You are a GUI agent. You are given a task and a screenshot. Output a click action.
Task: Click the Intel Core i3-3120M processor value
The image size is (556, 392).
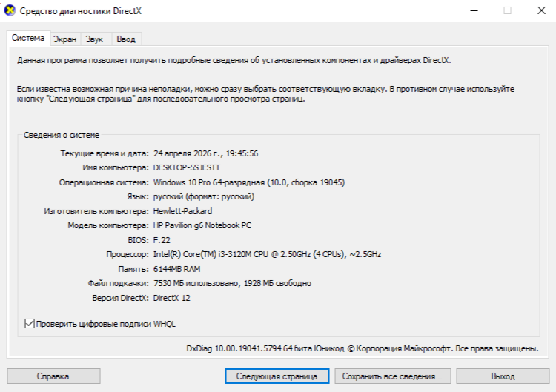(x=267, y=254)
